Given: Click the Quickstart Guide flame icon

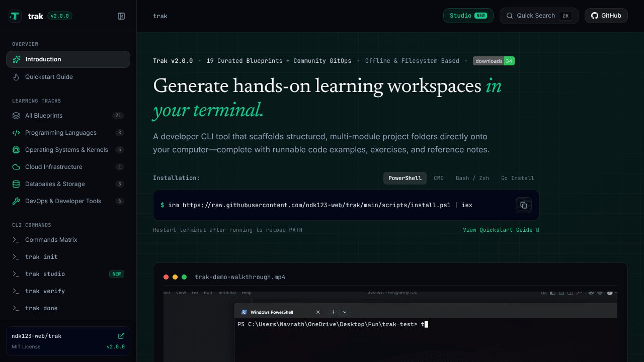Looking at the screenshot, I should tap(16, 77).
